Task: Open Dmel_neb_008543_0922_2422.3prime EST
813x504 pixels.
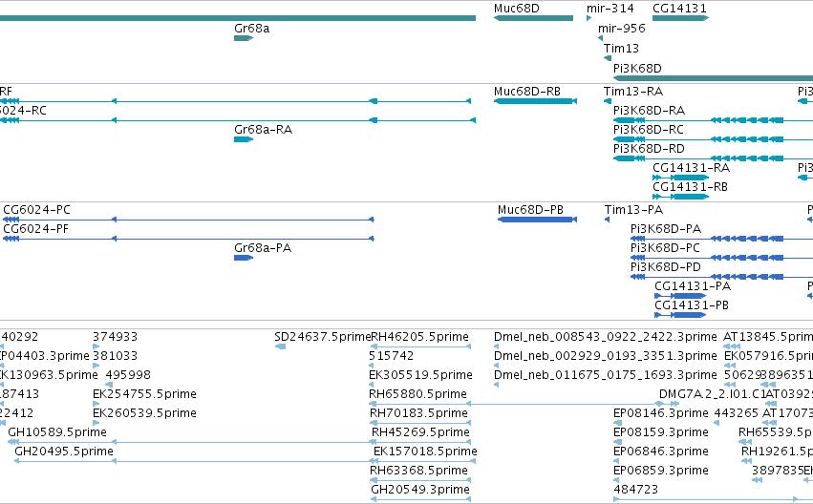Action: click(x=606, y=337)
